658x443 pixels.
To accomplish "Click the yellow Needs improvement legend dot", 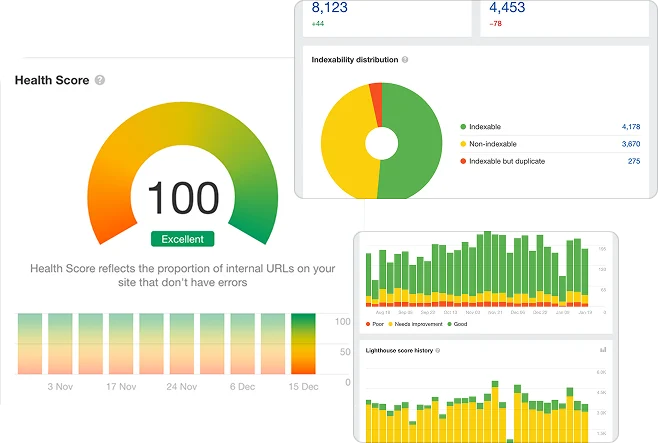I will tap(390, 324).
